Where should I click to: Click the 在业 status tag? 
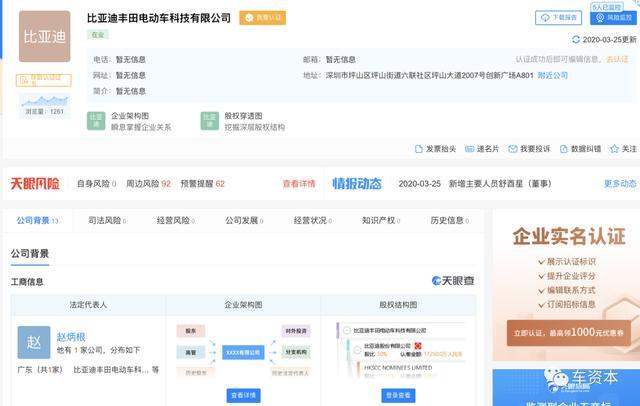pyautogui.click(x=98, y=35)
